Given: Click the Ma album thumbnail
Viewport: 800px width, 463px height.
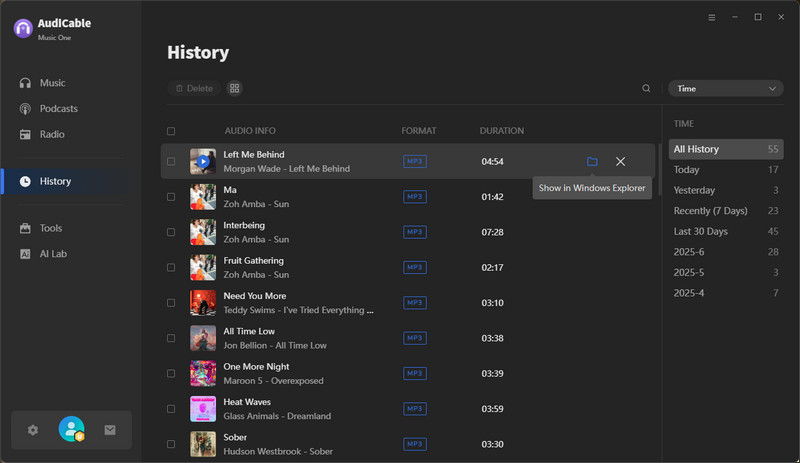Looking at the screenshot, I should [203, 197].
